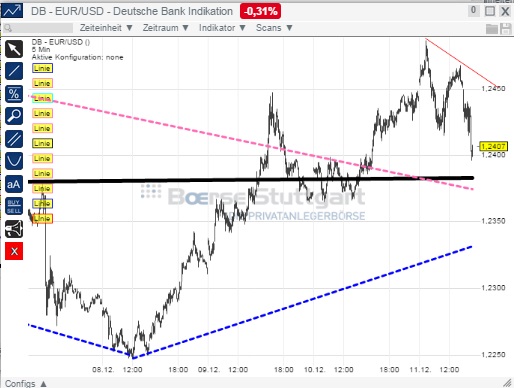Click the 11.12. date axis label
529x388 pixels.
(x=420, y=369)
